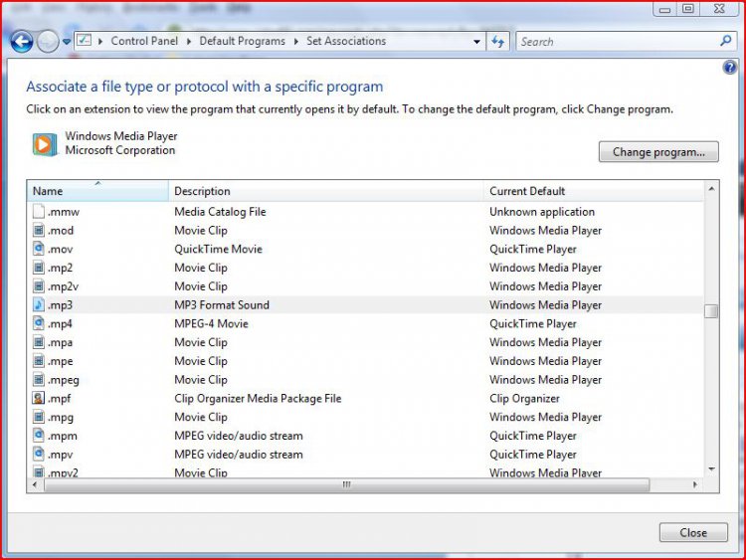Click the Refresh button beside address bar
The height and width of the screenshot is (560, 746).
(x=497, y=42)
